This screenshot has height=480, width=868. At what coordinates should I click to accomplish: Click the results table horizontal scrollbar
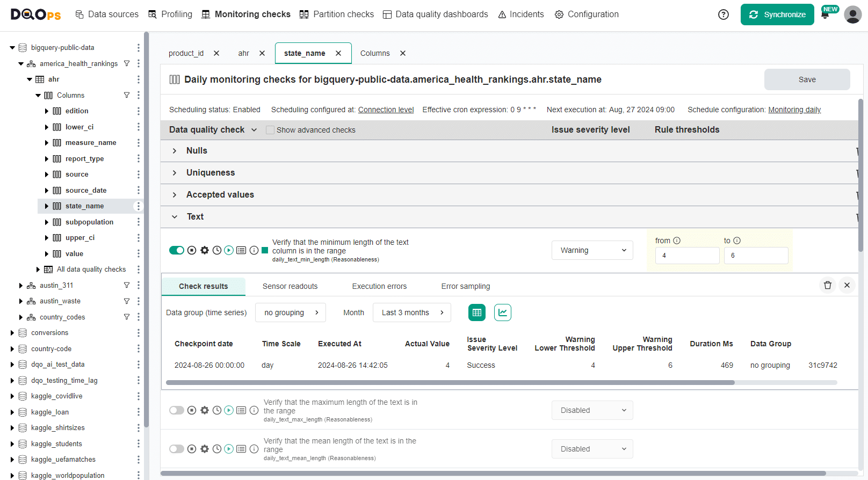pos(450,383)
